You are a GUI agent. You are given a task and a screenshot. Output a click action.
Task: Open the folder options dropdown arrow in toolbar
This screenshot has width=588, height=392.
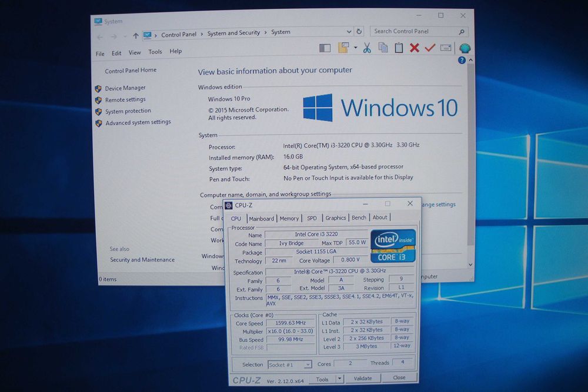(355, 48)
